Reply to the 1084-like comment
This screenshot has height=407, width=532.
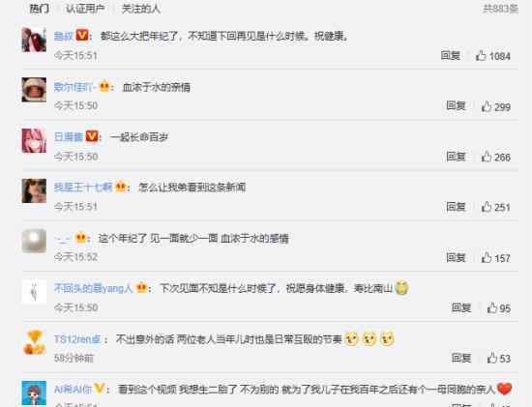pyautogui.click(x=451, y=55)
